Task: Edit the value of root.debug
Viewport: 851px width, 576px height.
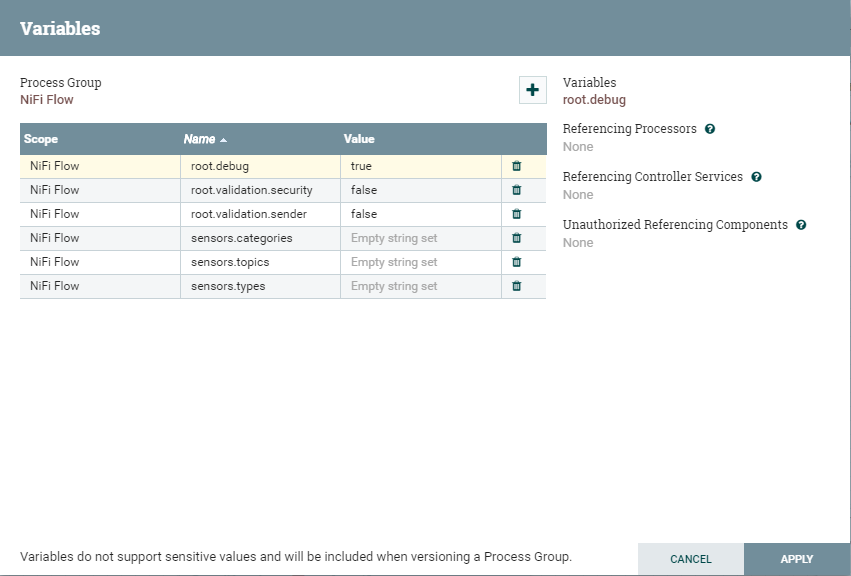Action: (x=420, y=166)
